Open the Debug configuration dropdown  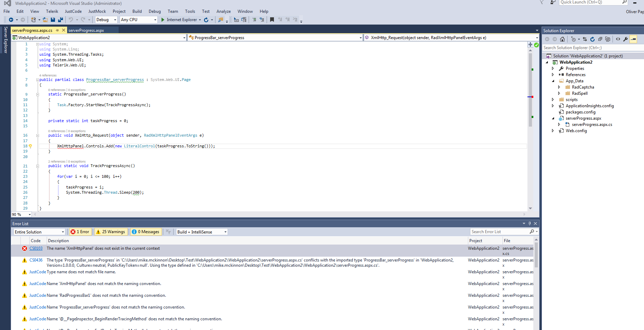coord(107,20)
